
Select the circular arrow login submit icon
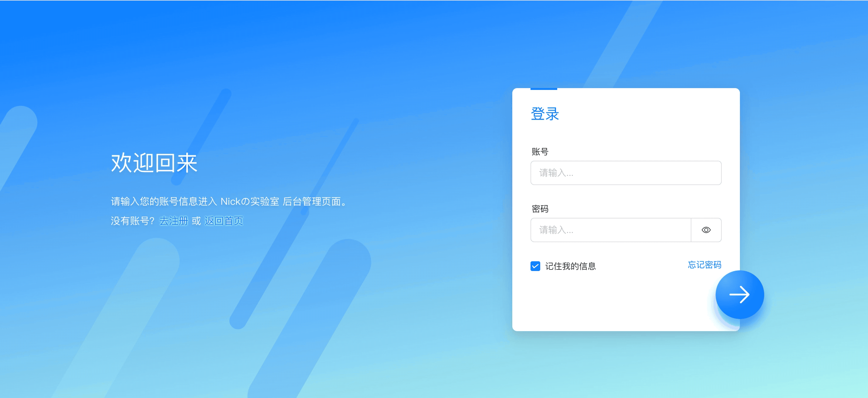coord(739,294)
